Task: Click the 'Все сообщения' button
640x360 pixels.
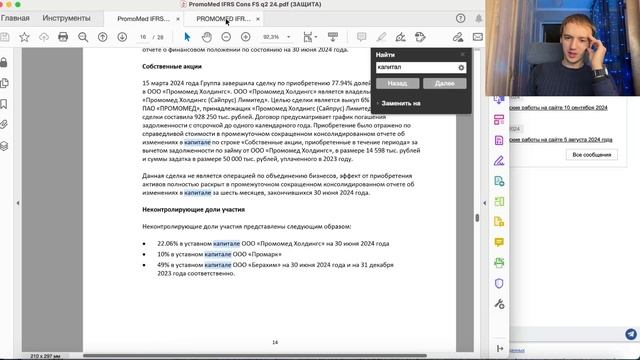Action: click(591, 155)
